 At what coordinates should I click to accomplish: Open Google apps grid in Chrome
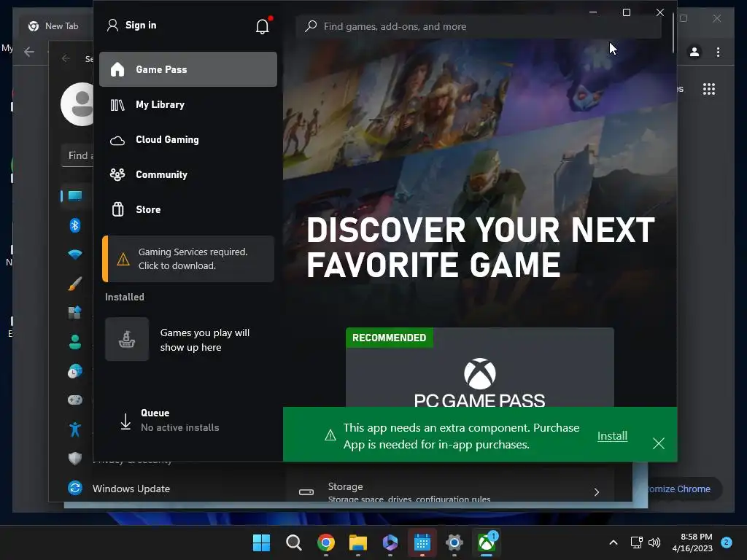point(709,89)
